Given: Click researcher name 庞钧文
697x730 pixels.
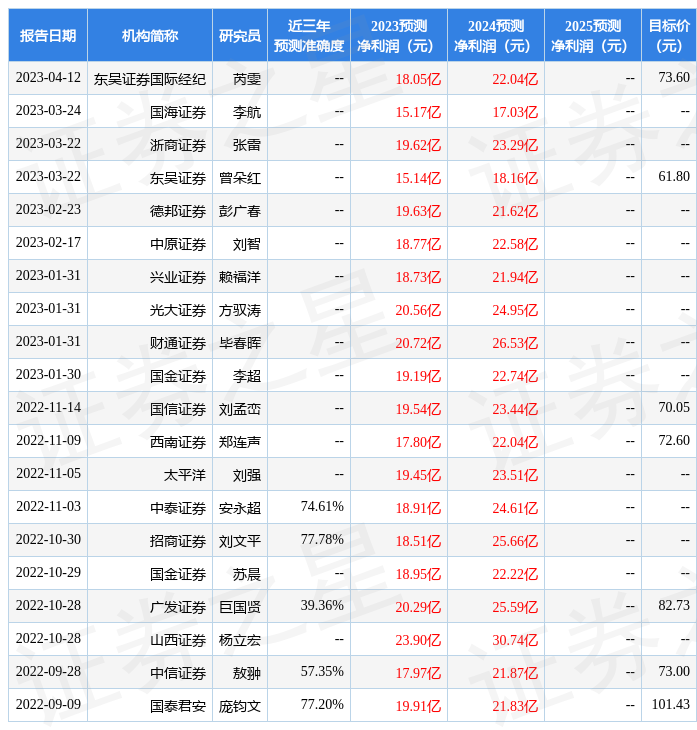Looking at the screenshot, I should tap(240, 707).
